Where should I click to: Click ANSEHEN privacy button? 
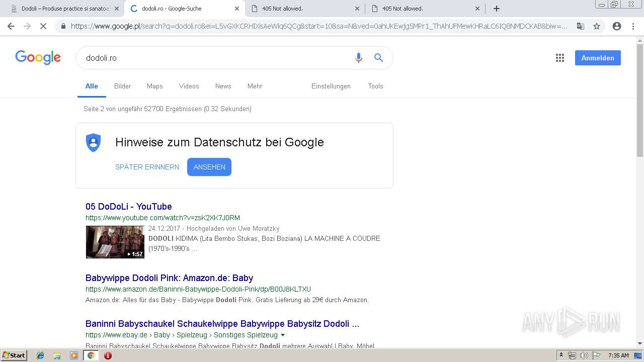pyautogui.click(x=209, y=167)
